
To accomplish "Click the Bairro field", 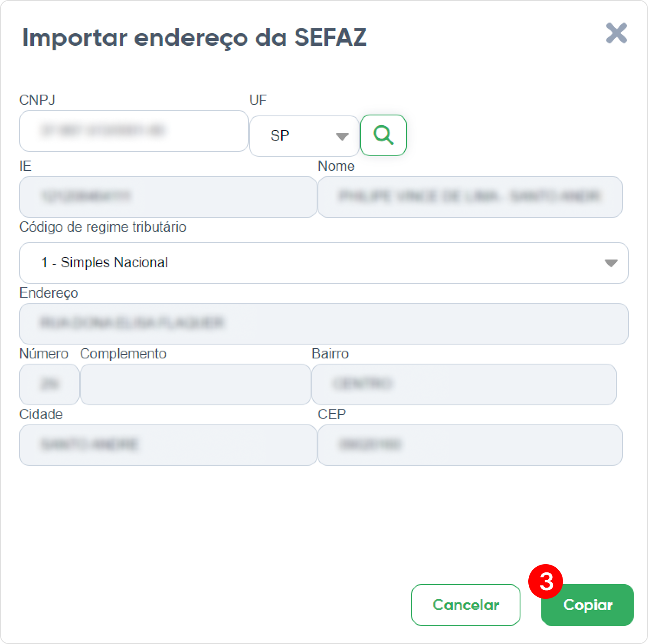I will pos(464,384).
